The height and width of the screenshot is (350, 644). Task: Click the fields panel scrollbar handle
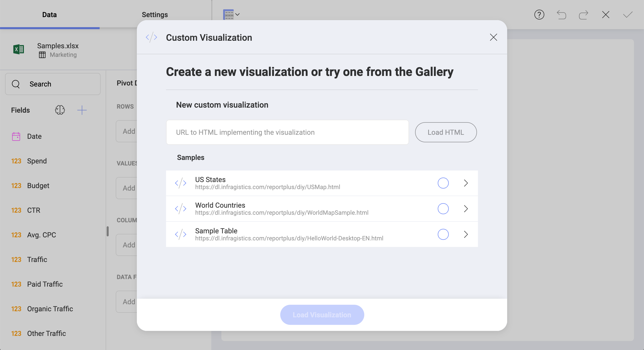108,231
